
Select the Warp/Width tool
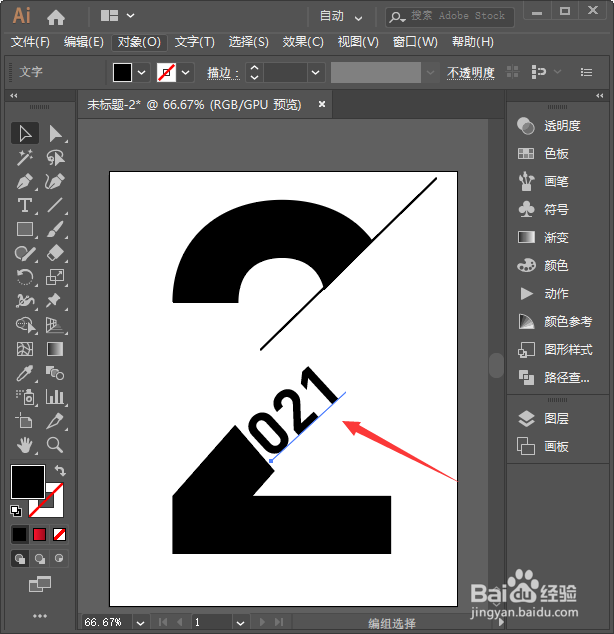point(25,301)
